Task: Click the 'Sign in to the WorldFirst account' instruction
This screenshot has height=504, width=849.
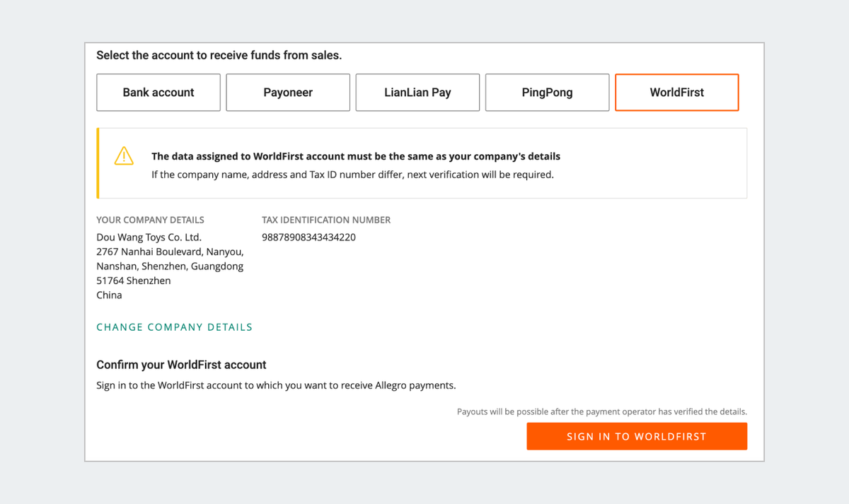Action: (x=276, y=386)
